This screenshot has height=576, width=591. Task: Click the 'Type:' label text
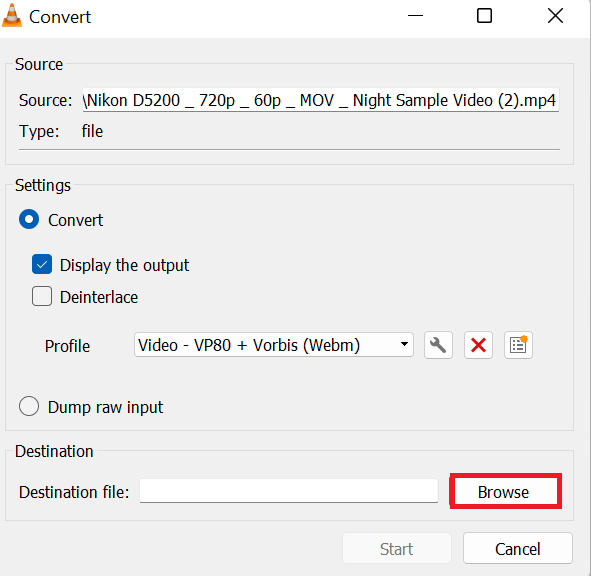point(39,131)
